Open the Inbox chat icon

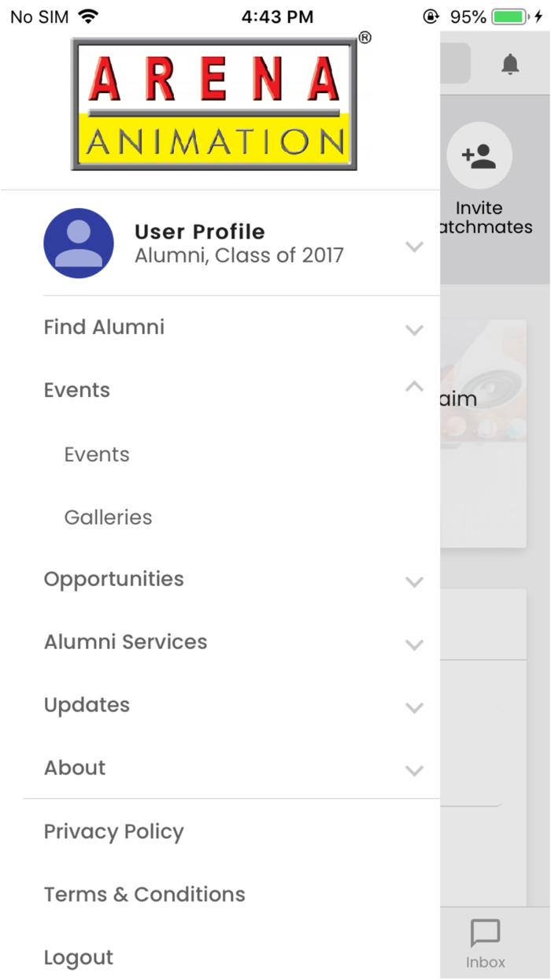tap(485, 934)
